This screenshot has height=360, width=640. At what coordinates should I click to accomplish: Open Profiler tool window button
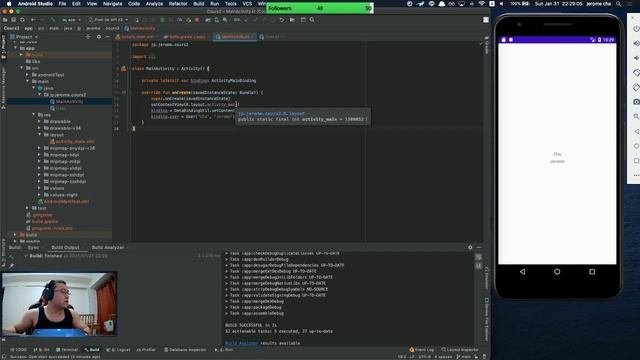[x=146, y=350]
